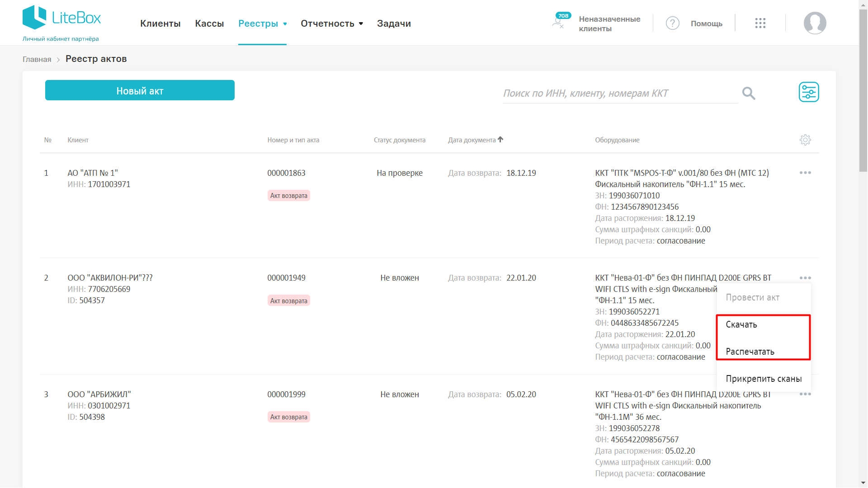The image size is (868, 488).
Task: Click client name АО "АТП № 1"
Action: click(x=93, y=173)
